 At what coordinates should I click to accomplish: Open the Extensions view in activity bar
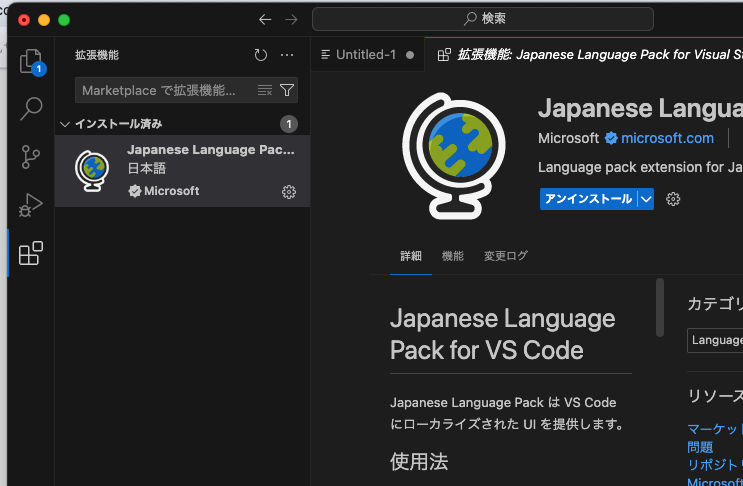31,253
